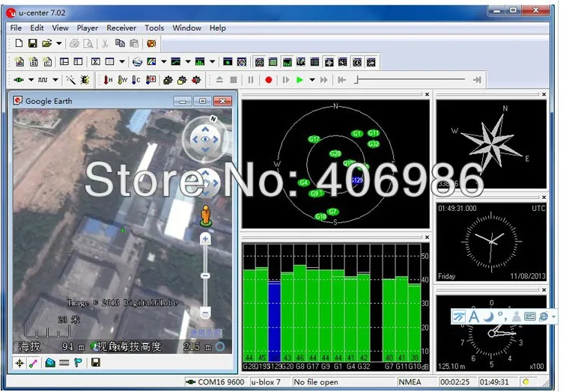Click the Google Earth zoom slider handle
The height and width of the screenshot is (392, 569).
205,276
